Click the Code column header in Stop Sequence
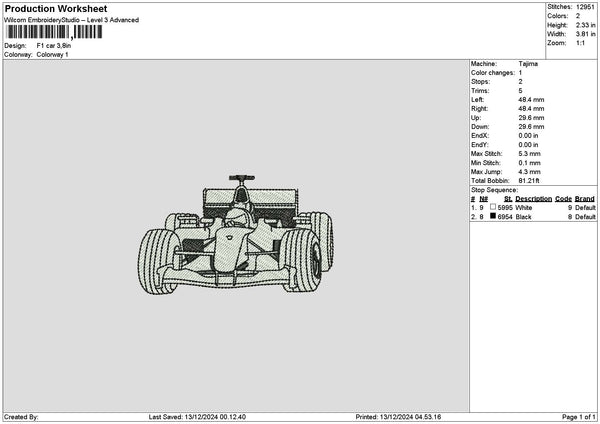 tap(563, 199)
